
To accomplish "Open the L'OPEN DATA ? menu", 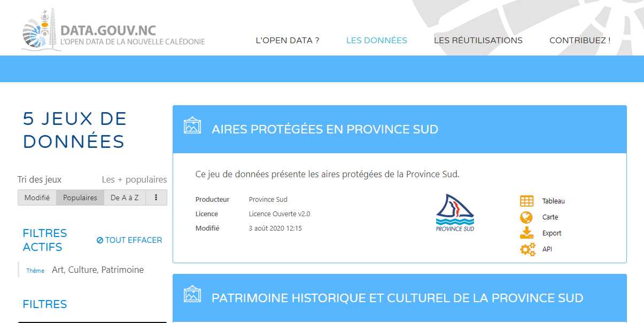I will tap(288, 41).
